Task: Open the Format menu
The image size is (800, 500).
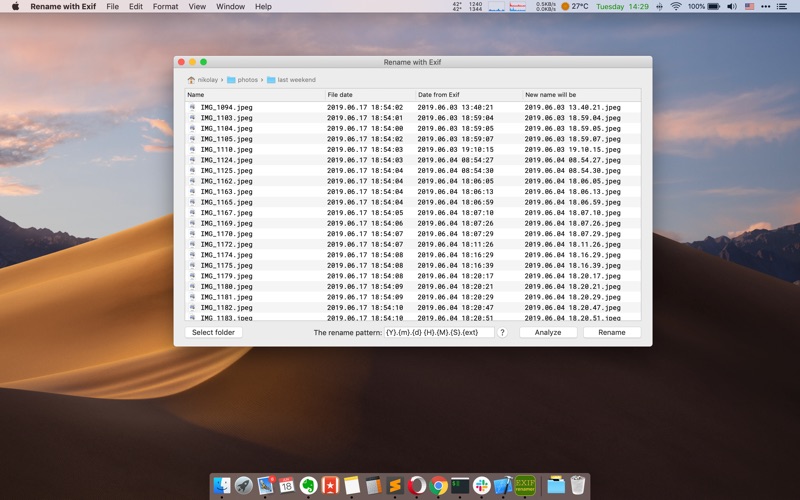Action: tap(165, 7)
